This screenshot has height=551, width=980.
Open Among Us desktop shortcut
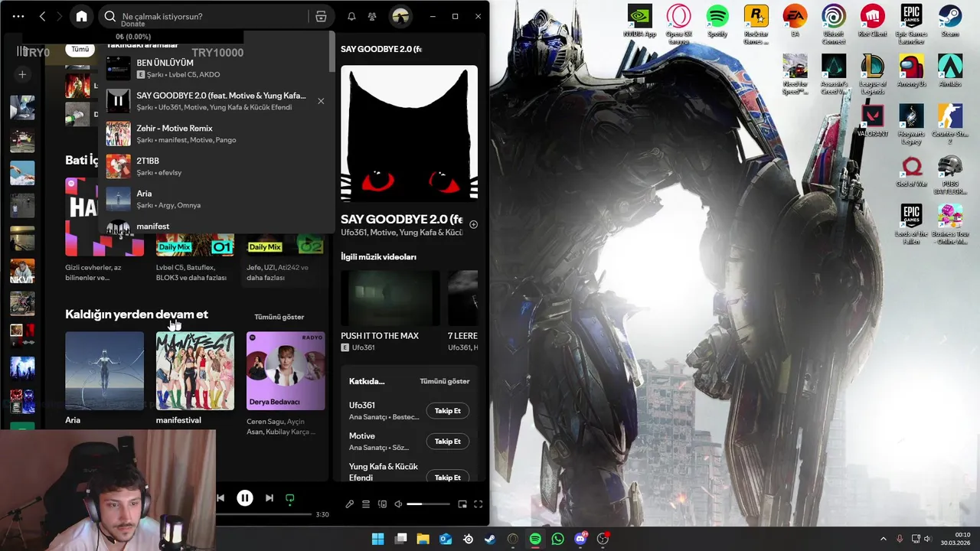pyautogui.click(x=911, y=70)
